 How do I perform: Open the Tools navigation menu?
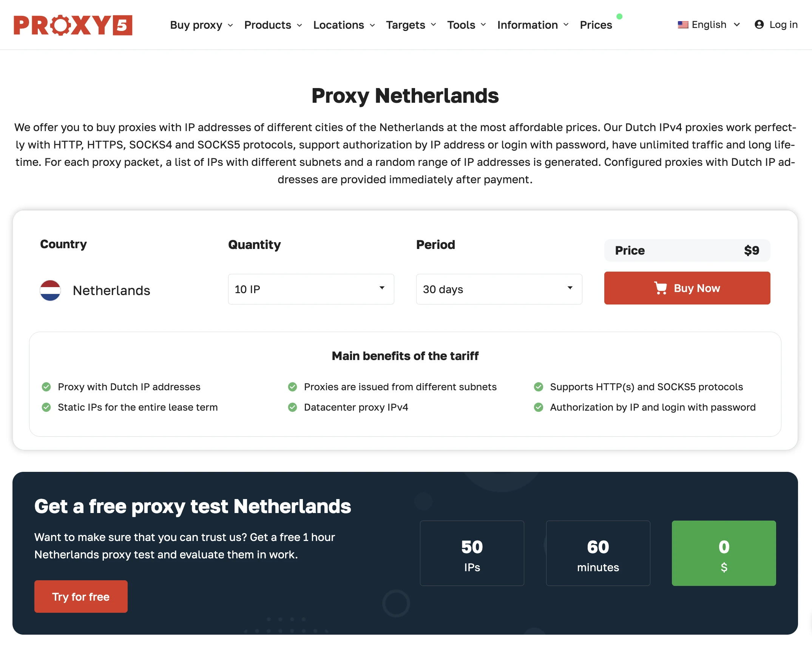pyautogui.click(x=466, y=25)
